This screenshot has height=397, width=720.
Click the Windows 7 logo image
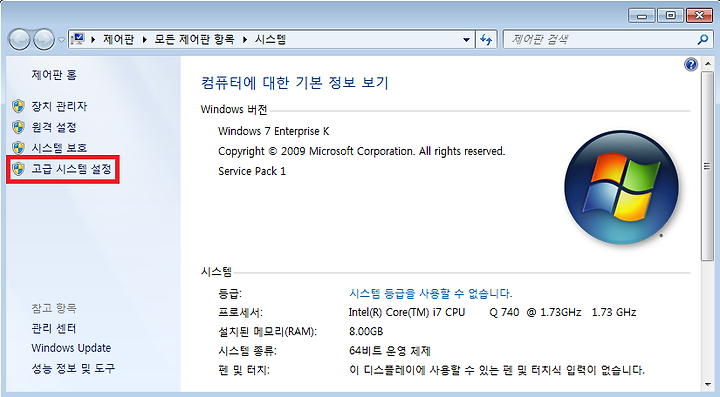click(621, 187)
